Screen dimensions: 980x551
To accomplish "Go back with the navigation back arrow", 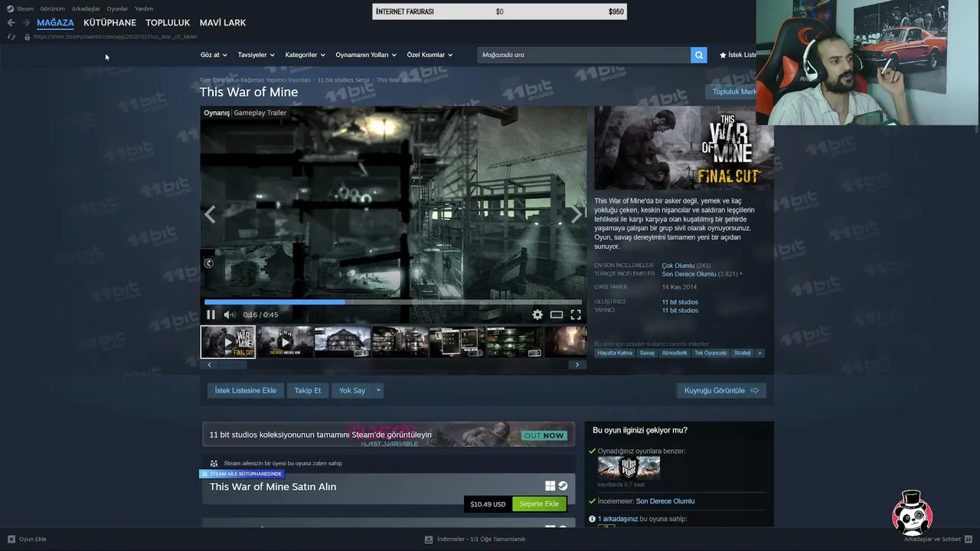I will (x=11, y=23).
